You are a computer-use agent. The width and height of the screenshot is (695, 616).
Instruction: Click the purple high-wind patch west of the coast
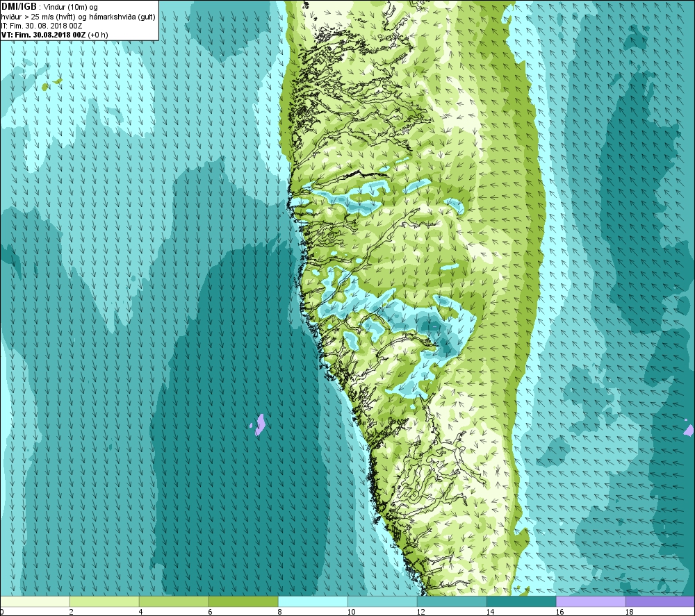tap(260, 425)
